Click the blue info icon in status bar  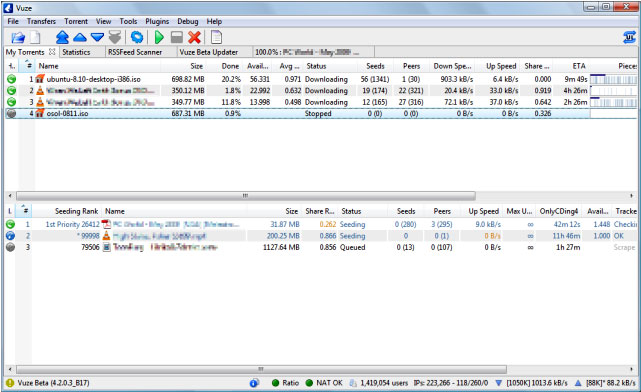tap(254, 383)
